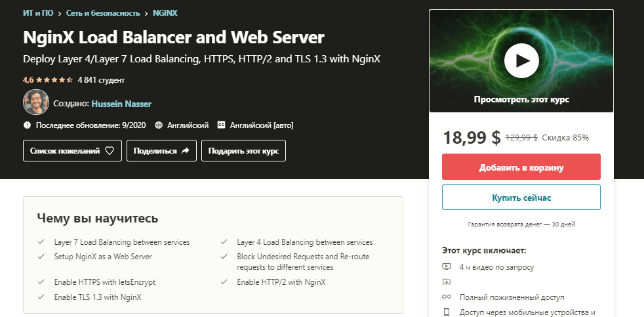644x317 pixels.
Task: Click Добавить в корзину button
Action: click(521, 167)
